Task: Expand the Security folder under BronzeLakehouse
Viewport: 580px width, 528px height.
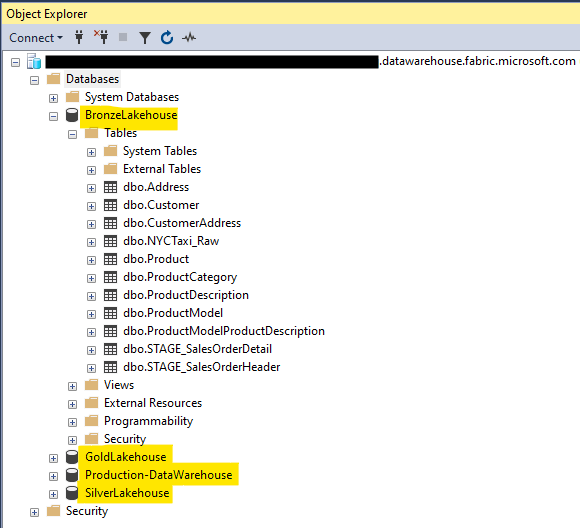Action: [72, 440]
